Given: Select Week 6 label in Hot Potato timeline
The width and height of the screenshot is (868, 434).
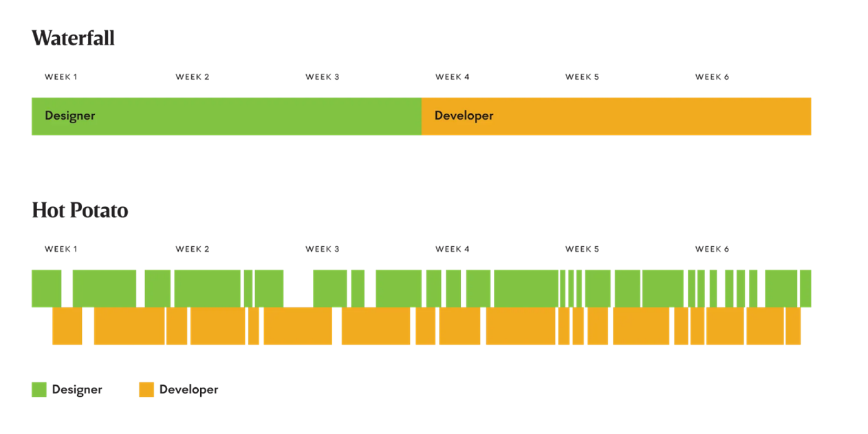Looking at the screenshot, I should 712,249.
